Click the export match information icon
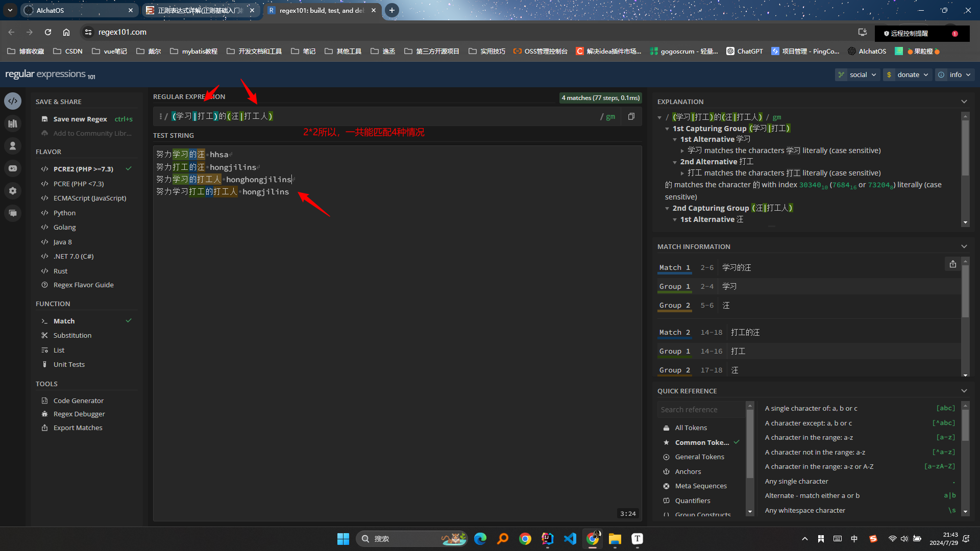Viewport: 980px width, 551px height. pyautogui.click(x=952, y=264)
